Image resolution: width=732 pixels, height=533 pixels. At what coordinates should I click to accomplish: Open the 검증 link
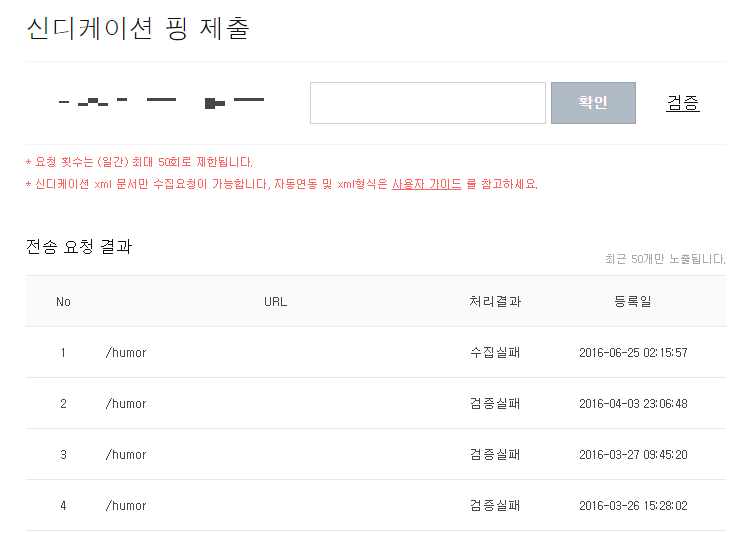click(x=682, y=103)
